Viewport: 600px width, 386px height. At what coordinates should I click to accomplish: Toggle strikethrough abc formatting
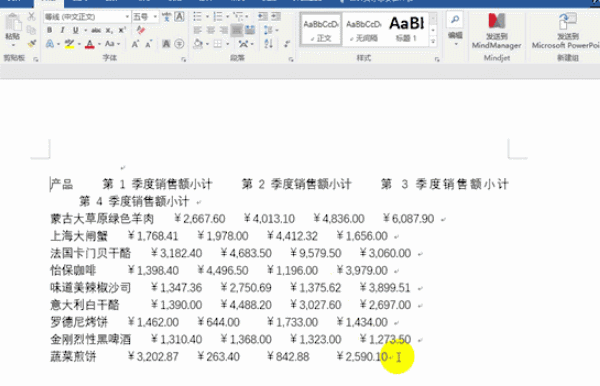(x=96, y=30)
